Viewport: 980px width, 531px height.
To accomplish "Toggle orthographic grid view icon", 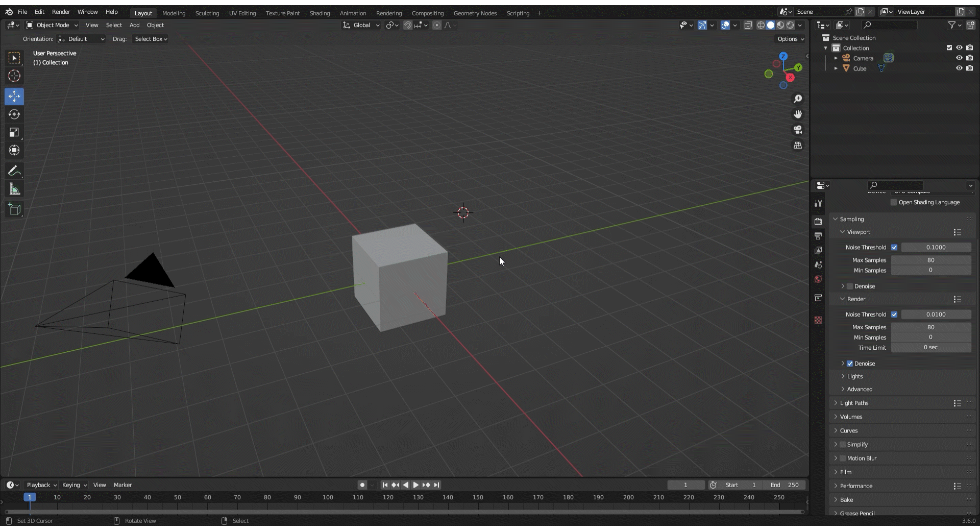I will pos(798,146).
